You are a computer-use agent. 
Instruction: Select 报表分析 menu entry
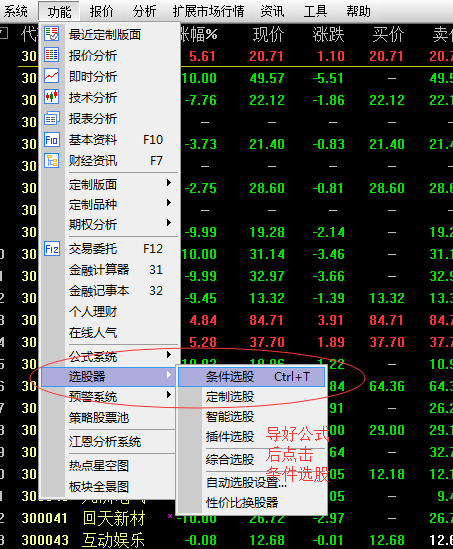[x=110, y=118]
